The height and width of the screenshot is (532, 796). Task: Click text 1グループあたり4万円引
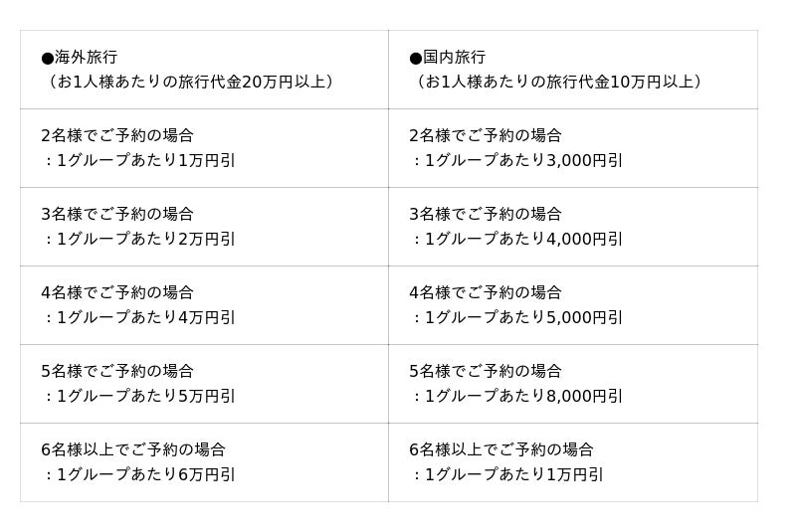[146, 318]
